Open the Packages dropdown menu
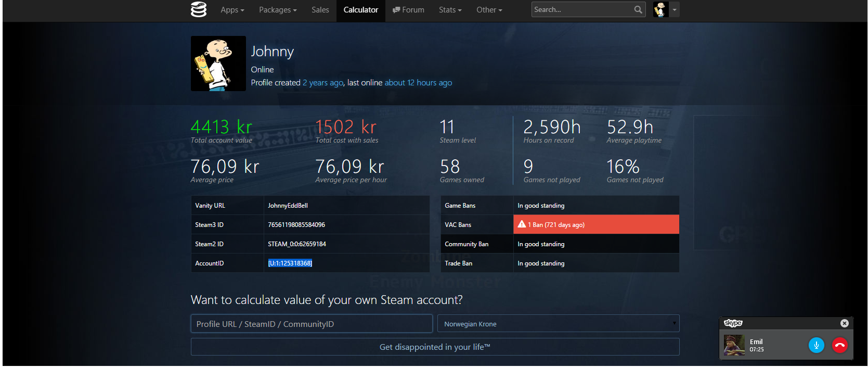The width and height of the screenshot is (868, 367). pyautogui.click(x=278, y=10)
